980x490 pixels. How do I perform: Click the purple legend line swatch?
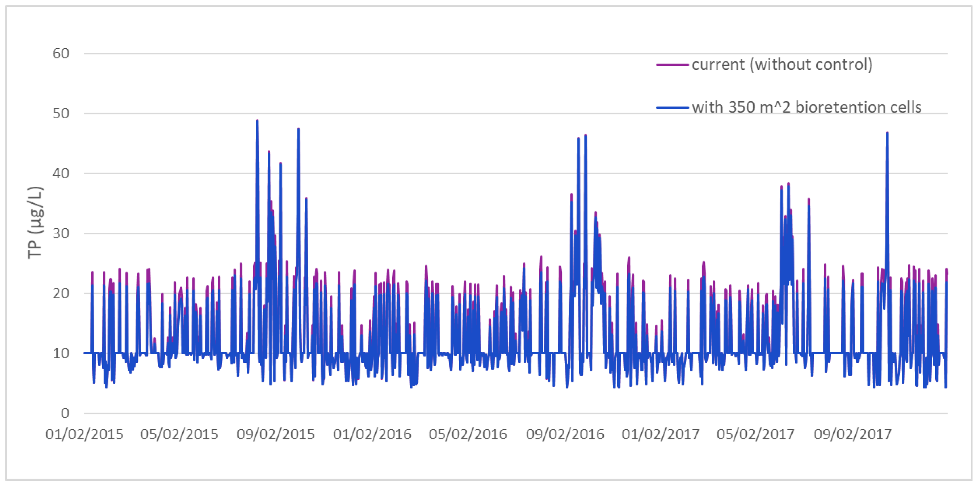pos(672,65)
